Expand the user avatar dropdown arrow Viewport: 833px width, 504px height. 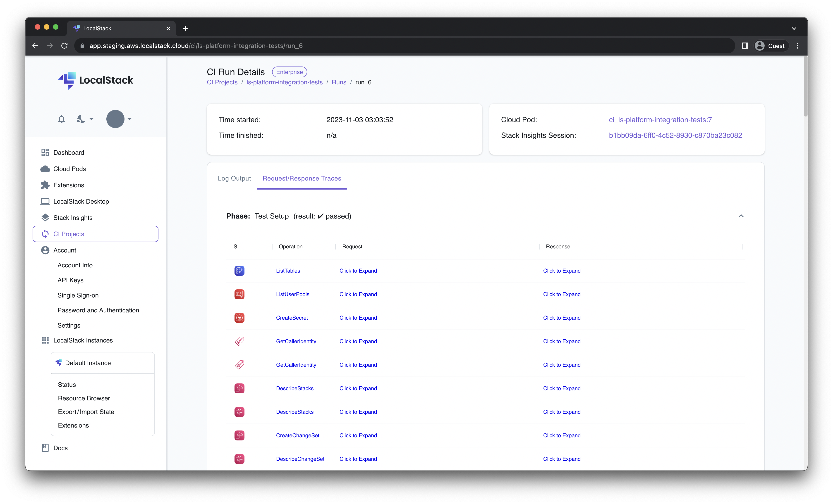(129, 119)
